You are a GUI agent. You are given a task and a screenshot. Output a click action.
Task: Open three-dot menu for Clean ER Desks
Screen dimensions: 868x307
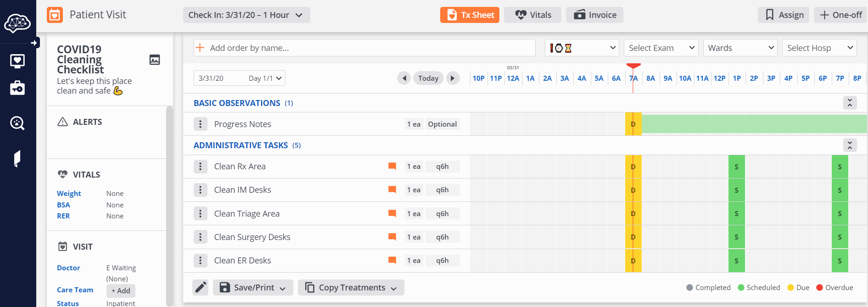tap(200, 261)
